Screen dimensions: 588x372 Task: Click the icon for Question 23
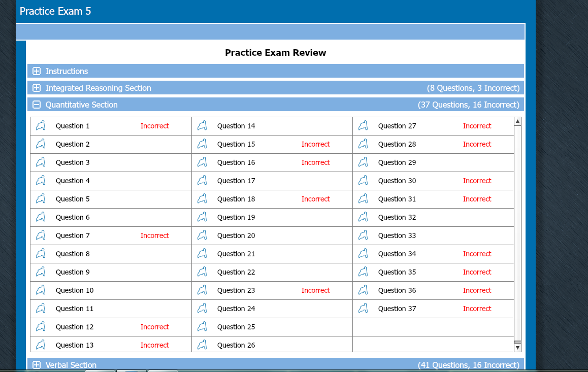pos(202,290)
